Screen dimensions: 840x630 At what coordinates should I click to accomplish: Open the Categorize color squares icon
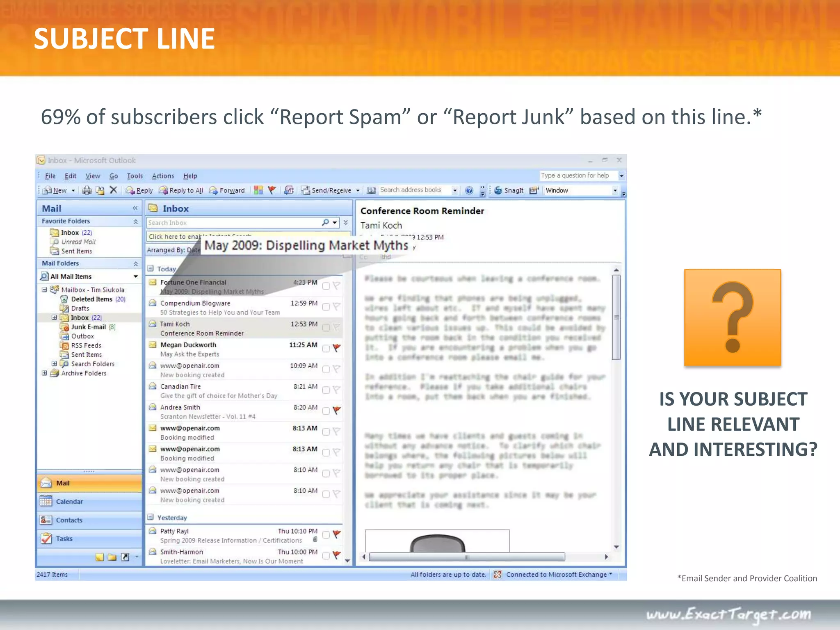pyautogui.click(x=258, y=190)
